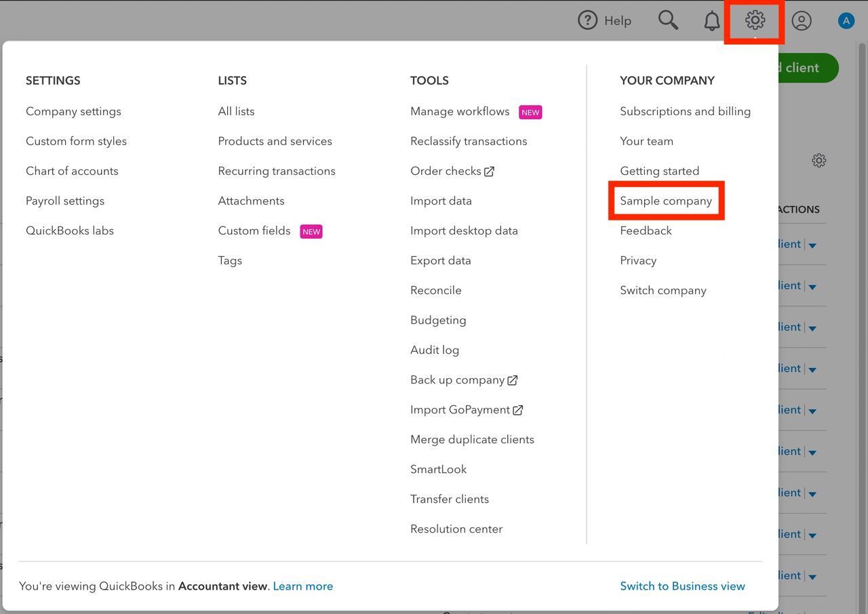
Task: Open the user profile icon
Action: (x=801, y=21)
